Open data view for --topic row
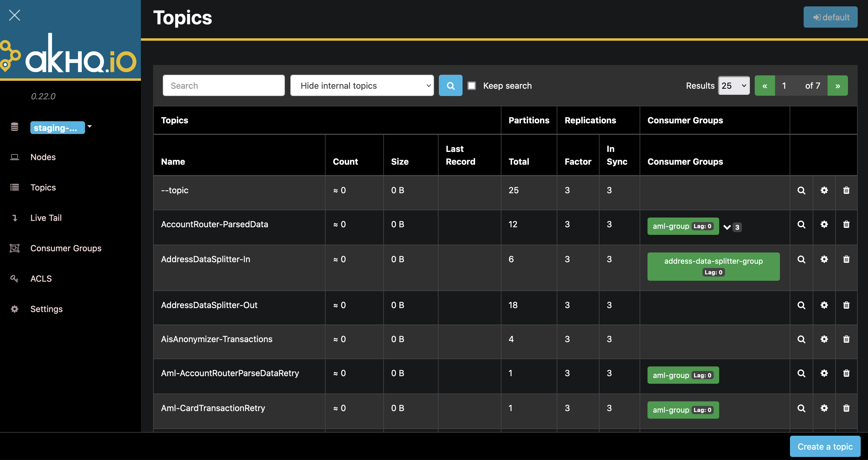 (x=801, y=191)
